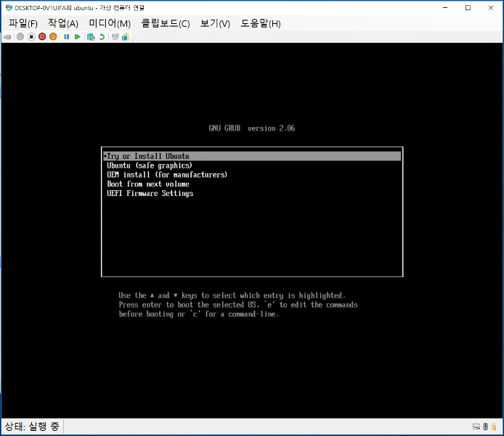Maximize the virtual machine connection window
The image size is (504, 436).
(468, 8)
